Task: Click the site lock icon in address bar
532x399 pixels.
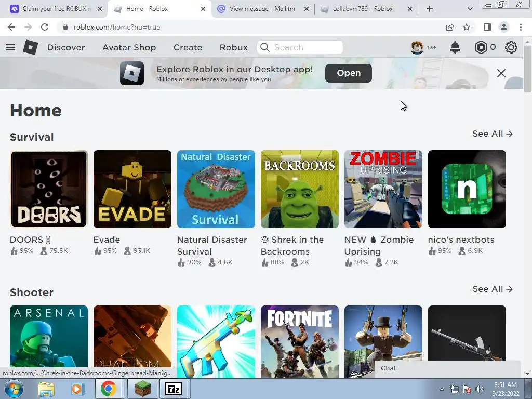Action: click(x=65, y=27)
